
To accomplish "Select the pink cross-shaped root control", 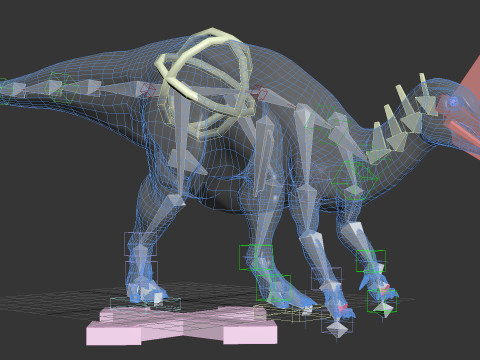I will [x=182, y=326].
